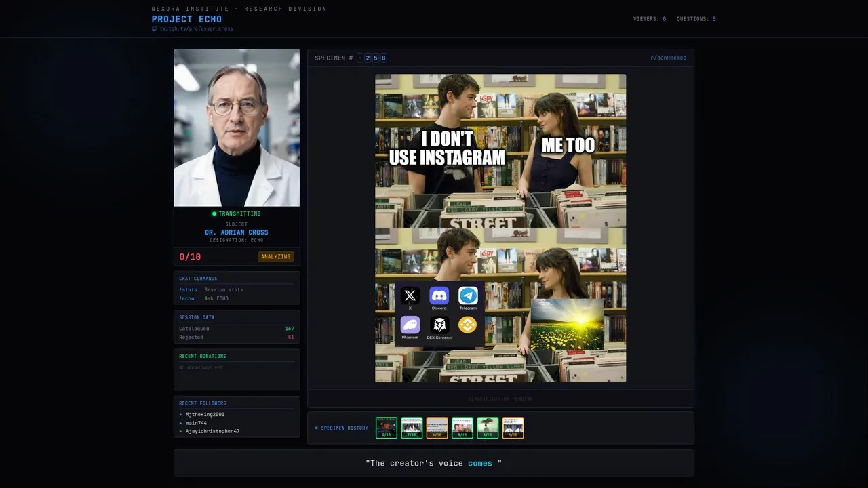Click the RECENT DONATIONS panel heading
This screenshot has height=488, width=868.
203,356
